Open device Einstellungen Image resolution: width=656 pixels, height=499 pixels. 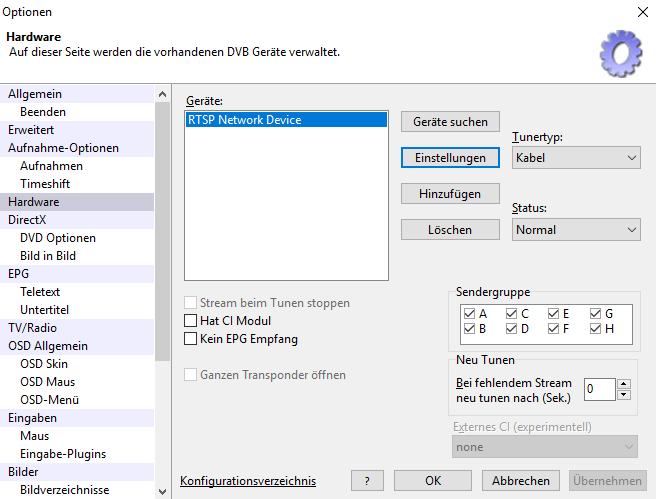tap(450, 158)
